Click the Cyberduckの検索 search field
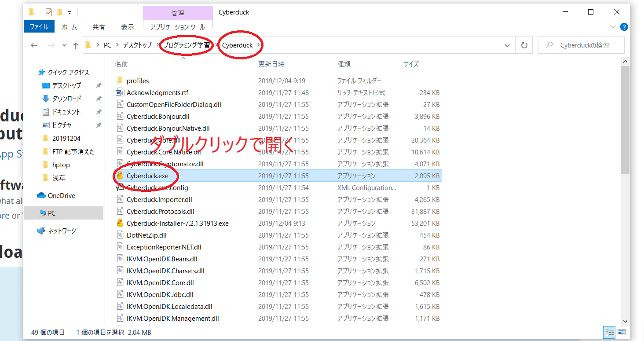The image size is (644, 341). 581,45
